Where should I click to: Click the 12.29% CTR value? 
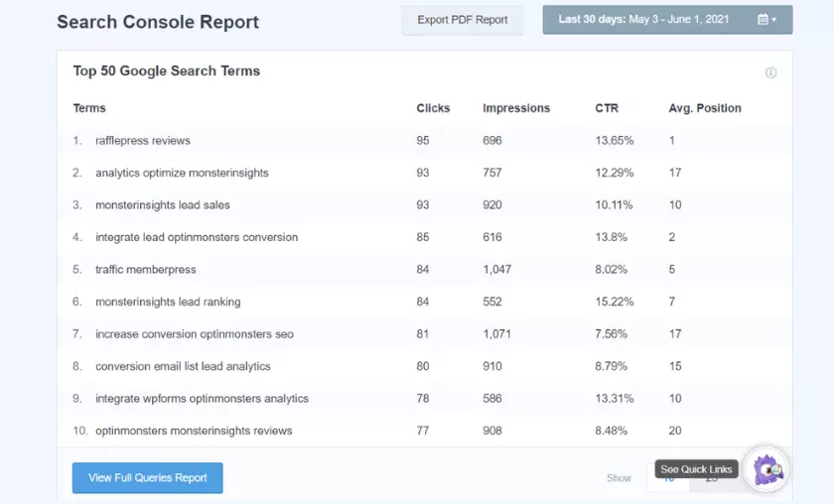pos(615,173)
